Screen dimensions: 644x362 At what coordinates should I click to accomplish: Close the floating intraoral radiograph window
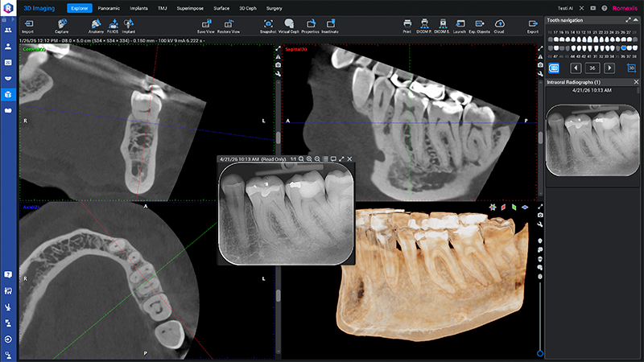tap(349, 158)
